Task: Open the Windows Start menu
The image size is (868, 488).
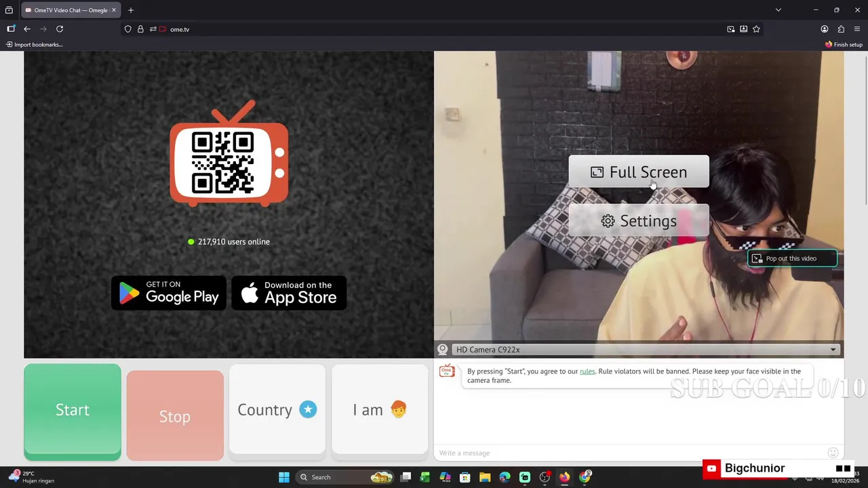Action: [x=284, y=477]
